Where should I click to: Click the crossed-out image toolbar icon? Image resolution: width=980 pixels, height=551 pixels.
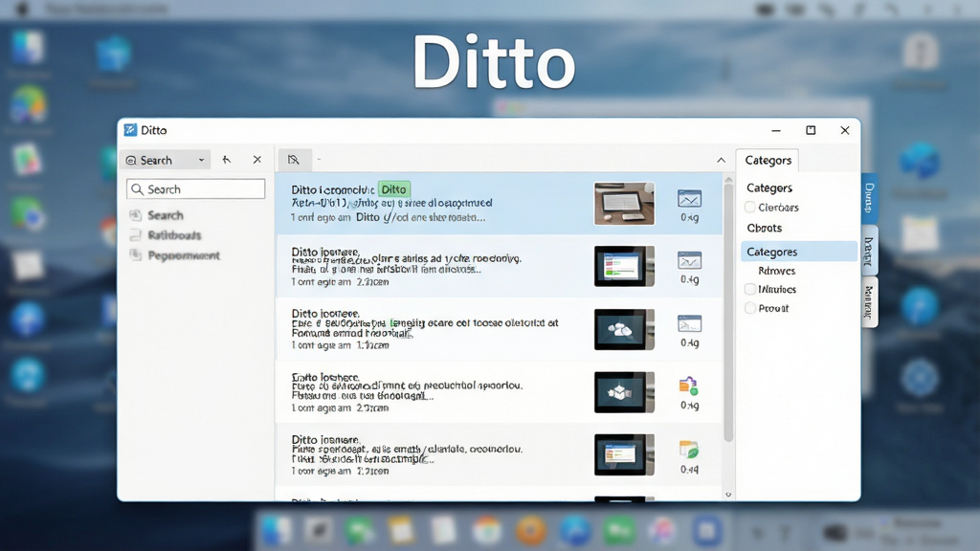294,160
